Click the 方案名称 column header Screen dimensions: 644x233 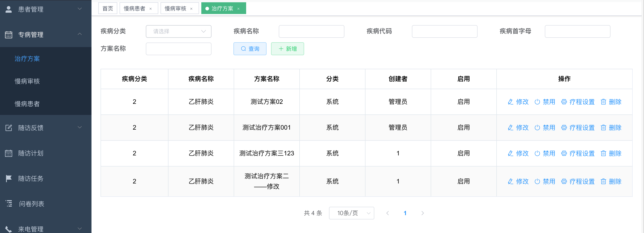[x=267, y=79]
